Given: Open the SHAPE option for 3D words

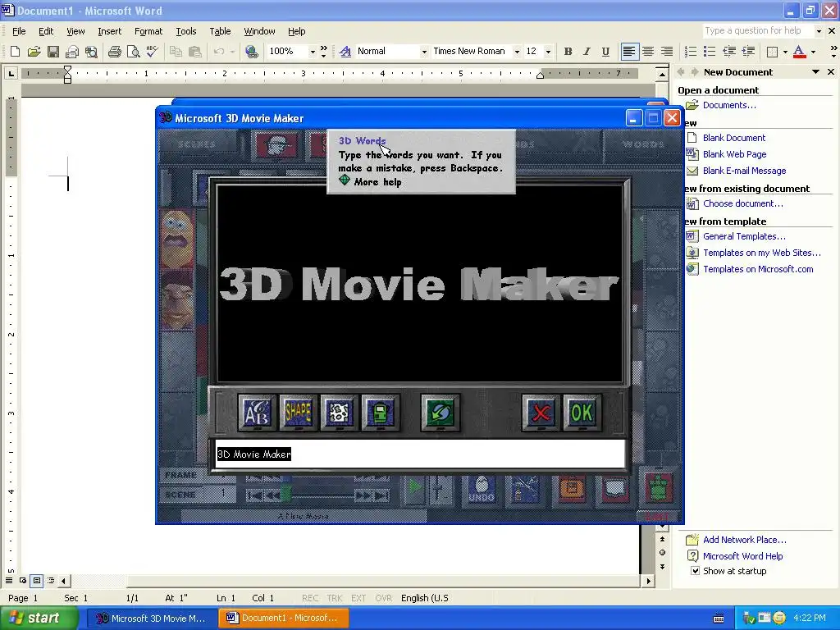Looking at the screenshot, I should coord(299,413).
